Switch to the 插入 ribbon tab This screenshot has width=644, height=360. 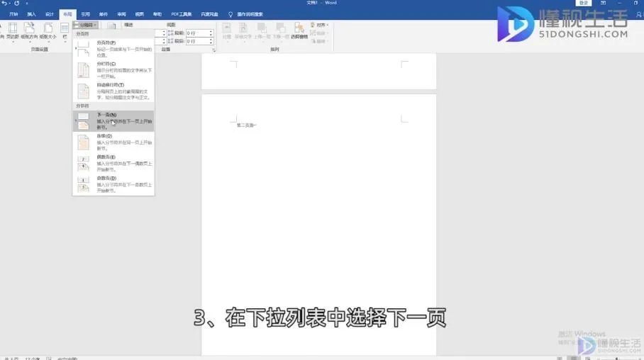[32, 14]
